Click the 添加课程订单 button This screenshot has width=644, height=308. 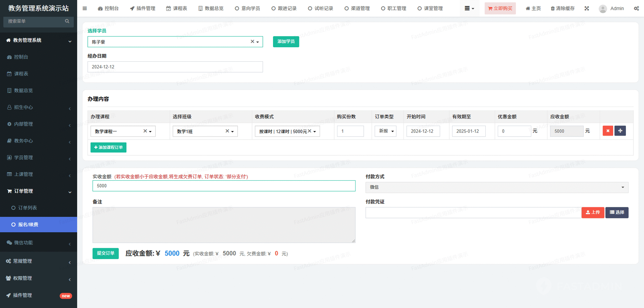(x=108, y=147)
